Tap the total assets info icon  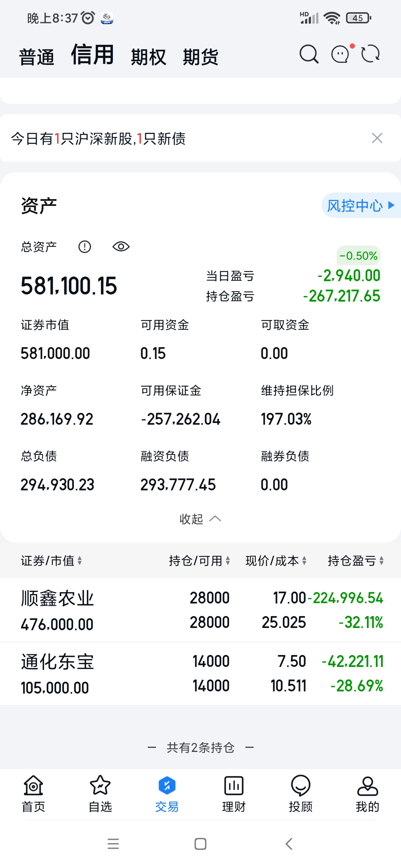click(x=85, y=247)
